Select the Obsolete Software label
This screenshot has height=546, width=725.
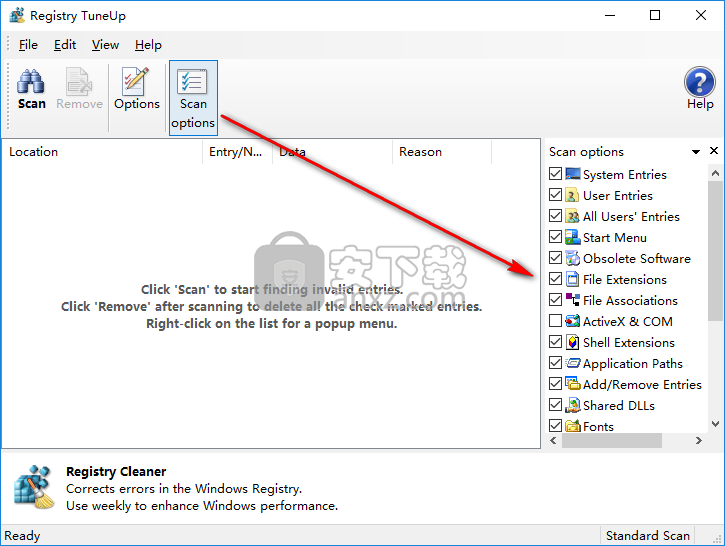pyautogui.click(x=637, y=258)
